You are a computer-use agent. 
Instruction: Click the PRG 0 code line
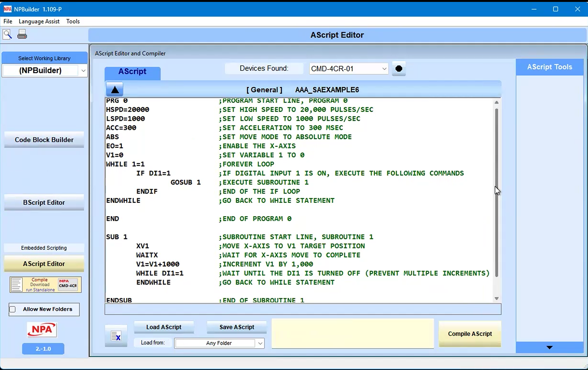click(x=117, y=101)
